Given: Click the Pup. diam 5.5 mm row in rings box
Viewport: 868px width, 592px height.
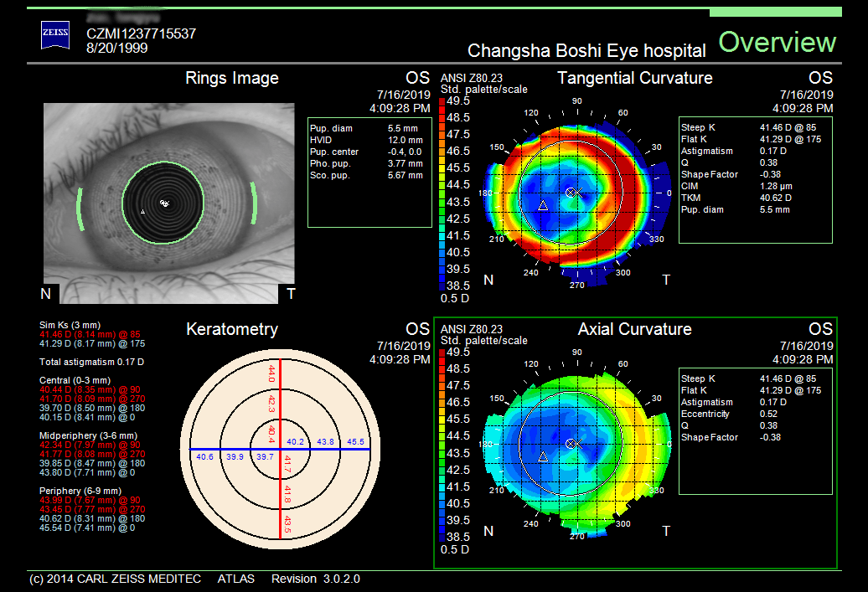Looking at the screenshot, I should click(x=364, y=128).
